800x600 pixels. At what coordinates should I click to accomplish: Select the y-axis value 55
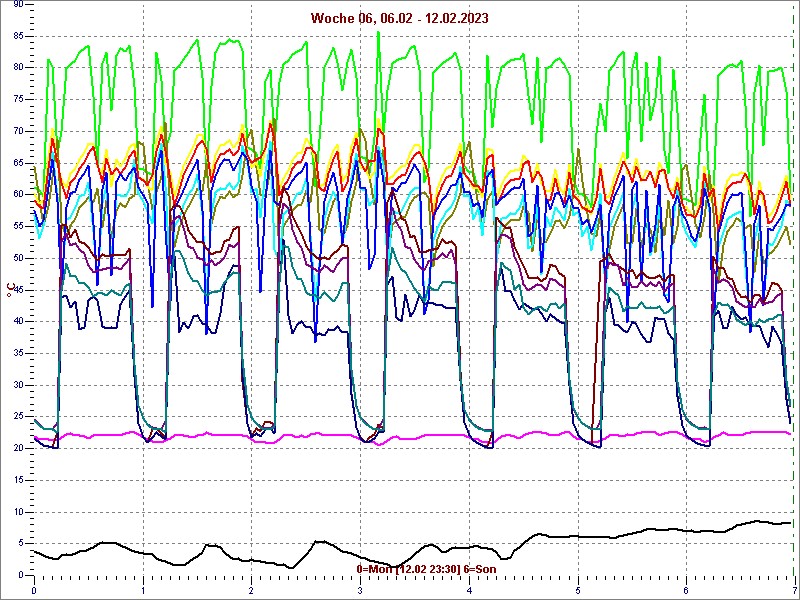coord(17,226)
